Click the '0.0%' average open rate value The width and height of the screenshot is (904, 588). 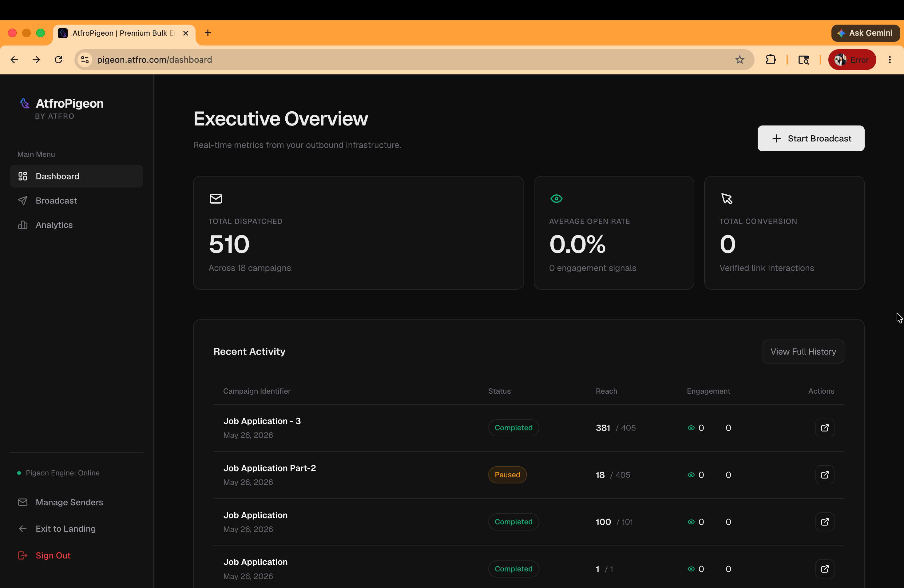[577, 244]
